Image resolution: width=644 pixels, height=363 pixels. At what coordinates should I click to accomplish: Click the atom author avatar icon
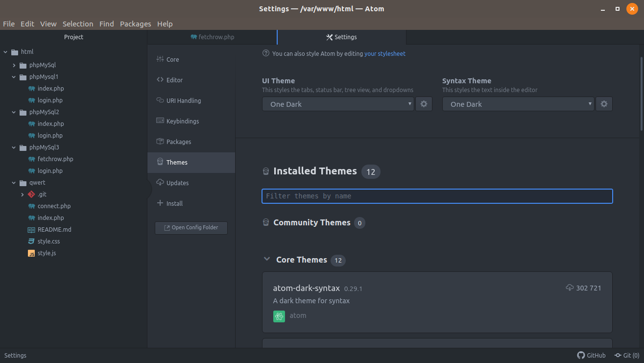click(279, 316)
